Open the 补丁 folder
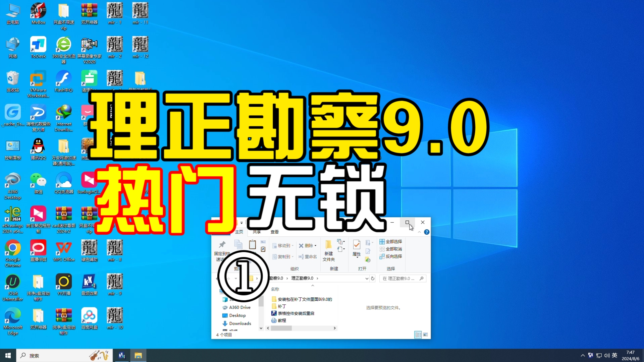The width and height of the screenshot is (644, 362). point(281,306)
